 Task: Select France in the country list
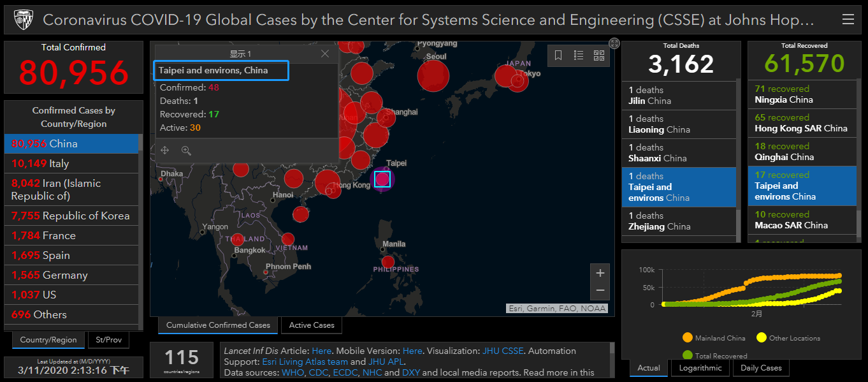pyautogui.click(x=71, y=235)
